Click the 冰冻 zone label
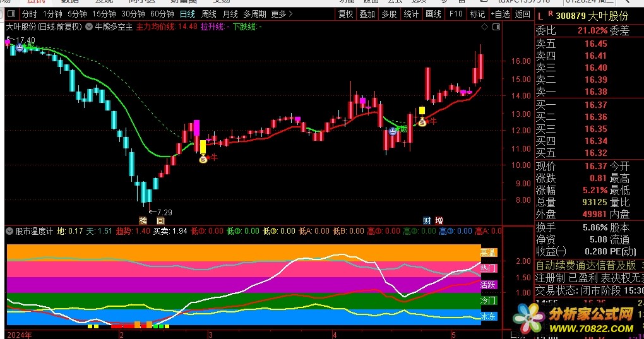The width and height of the screenshot is (644, 339). coord(488,316)
